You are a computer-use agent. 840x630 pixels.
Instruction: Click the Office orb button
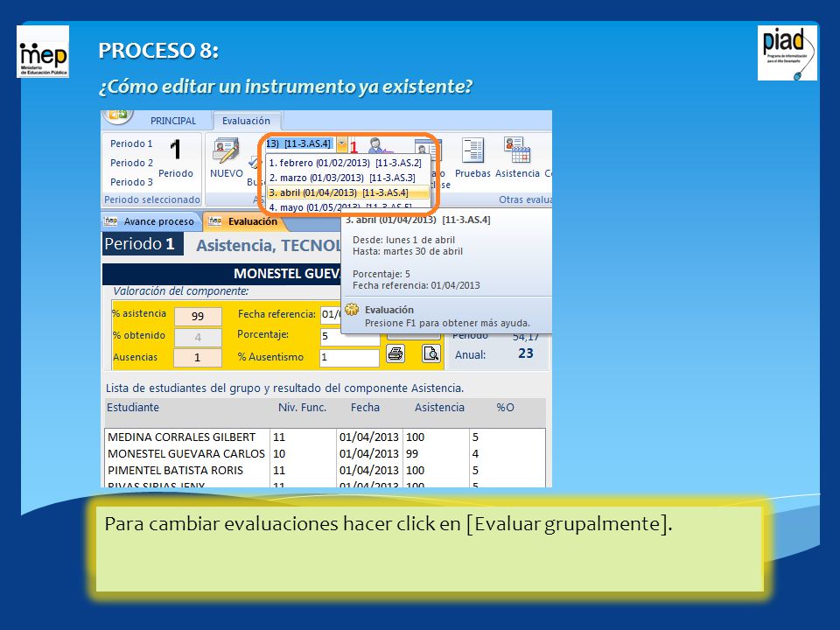click(118, 115)
